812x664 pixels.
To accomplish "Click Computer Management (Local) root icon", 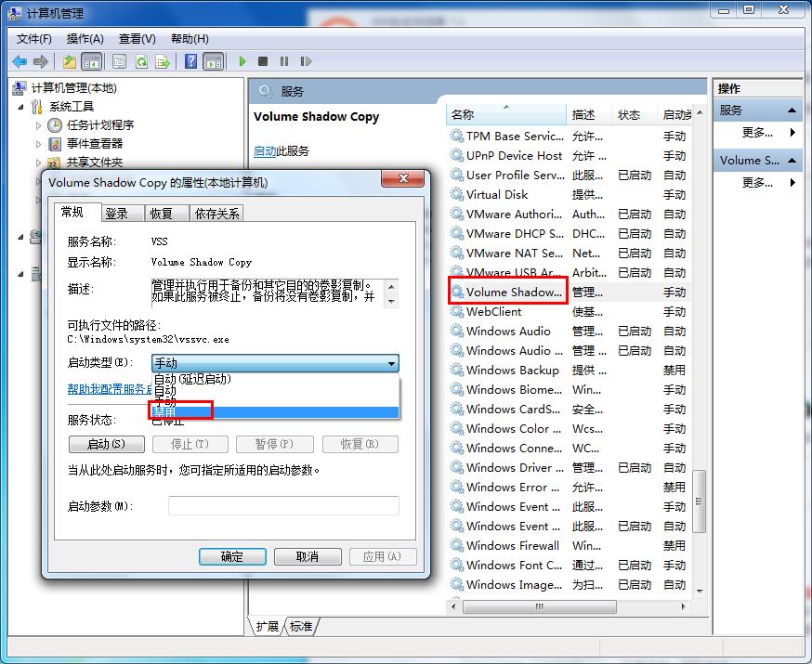I will 20,88.
